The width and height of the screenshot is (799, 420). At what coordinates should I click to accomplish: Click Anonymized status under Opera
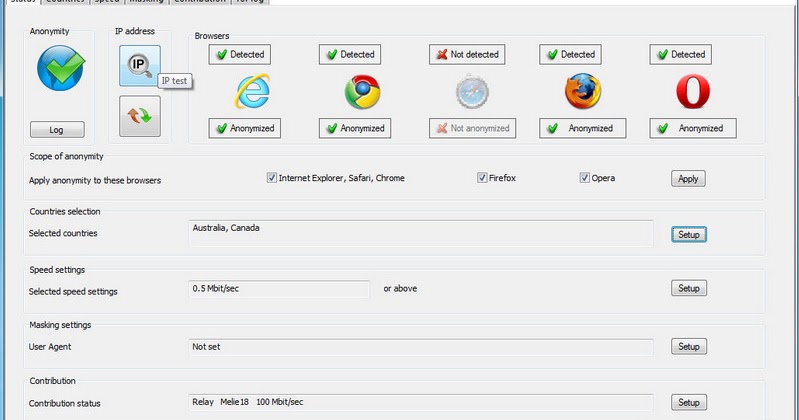coord(693,128)
